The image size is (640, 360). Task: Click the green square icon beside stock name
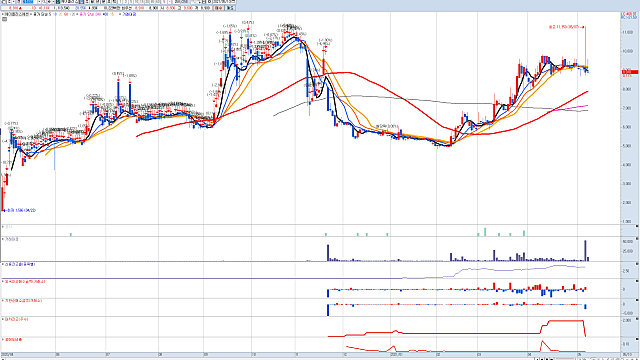(x=58, y=2)
